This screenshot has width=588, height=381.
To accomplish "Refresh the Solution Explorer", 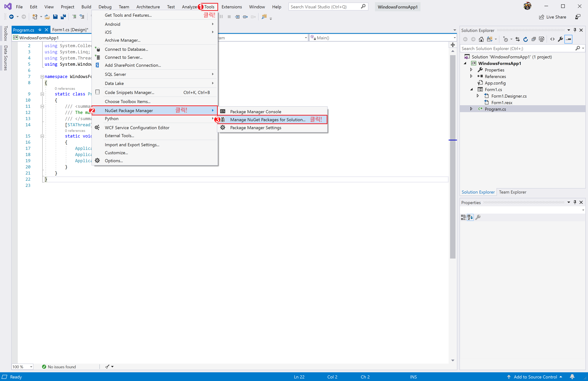I will tap(526, 39).
